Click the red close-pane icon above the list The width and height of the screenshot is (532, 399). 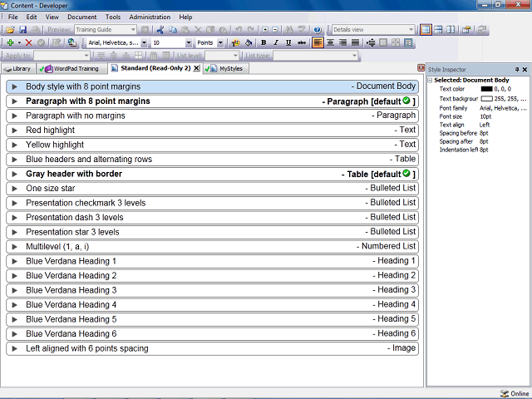point(421,68)
